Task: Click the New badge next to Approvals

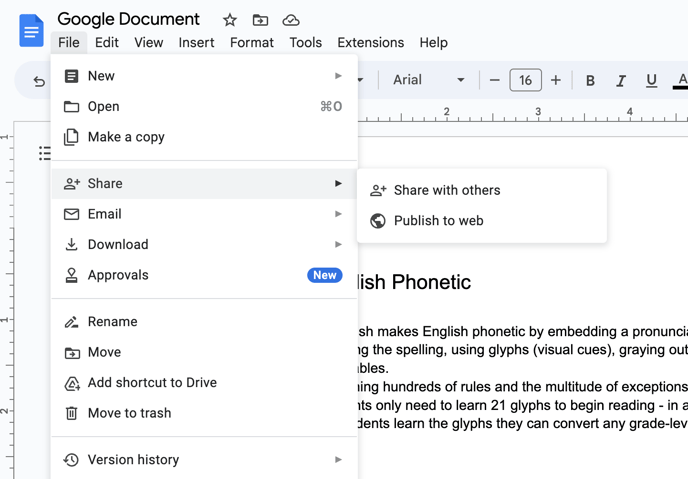Action: coord(325,275)
